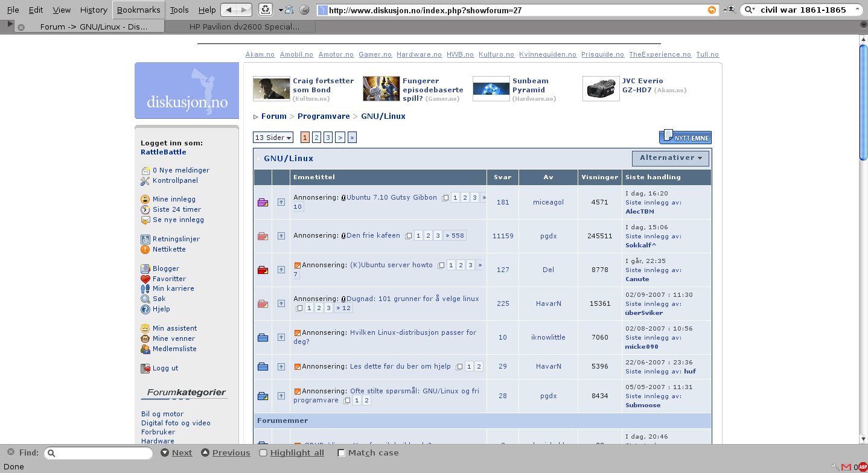Click the Min karriere footprints icon
The image size is (868, 473).
[145, 288]
